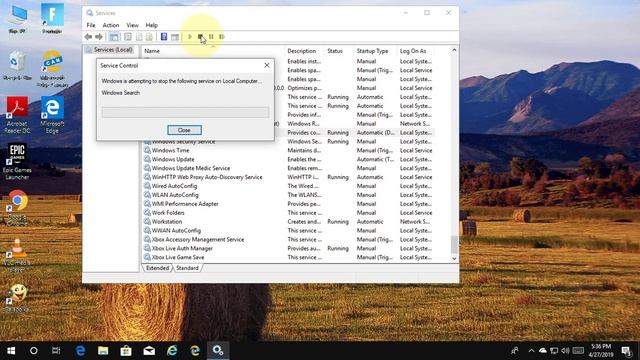Screen dimensions: 640x360
Task: Click Close button in Service Control dialog
Action: coord(184,130)
